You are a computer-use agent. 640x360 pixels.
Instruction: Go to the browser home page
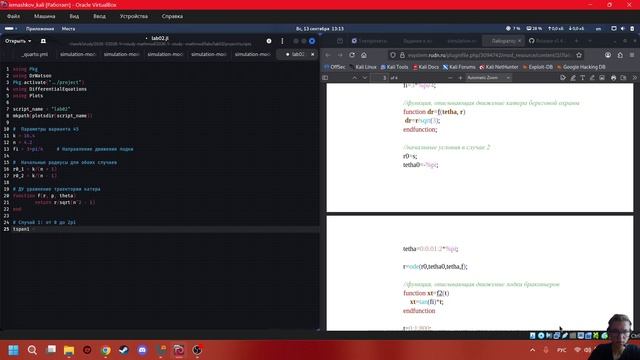tap(364, 55)
